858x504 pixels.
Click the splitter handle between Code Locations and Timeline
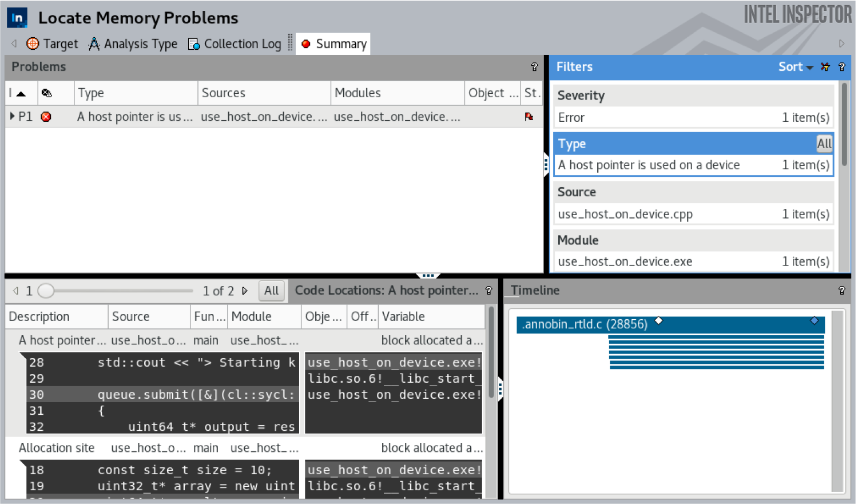pos(500,390)
